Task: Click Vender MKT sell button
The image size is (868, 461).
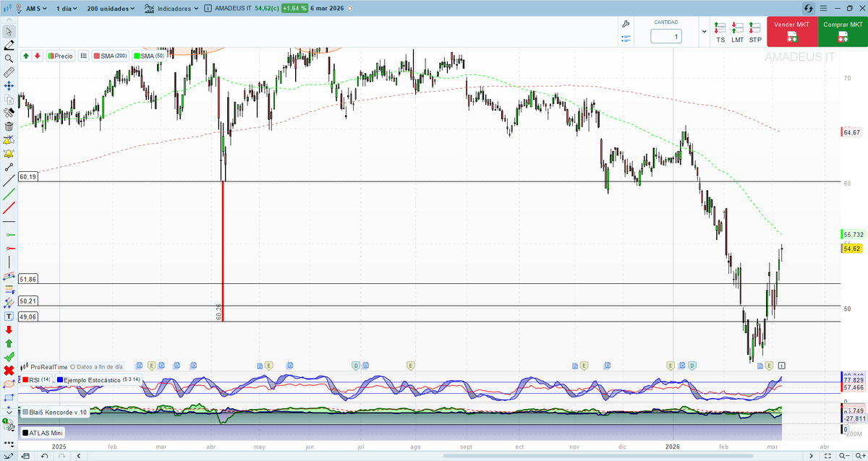Action: pyautogui.click(x=792, y=32)
